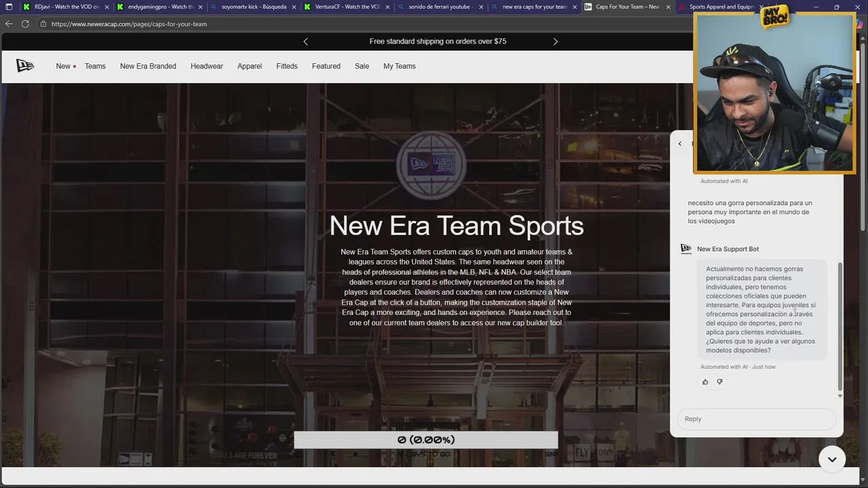868x488 pixels.
Task: Close the RDjavi tab
Action: coord(106,7)
